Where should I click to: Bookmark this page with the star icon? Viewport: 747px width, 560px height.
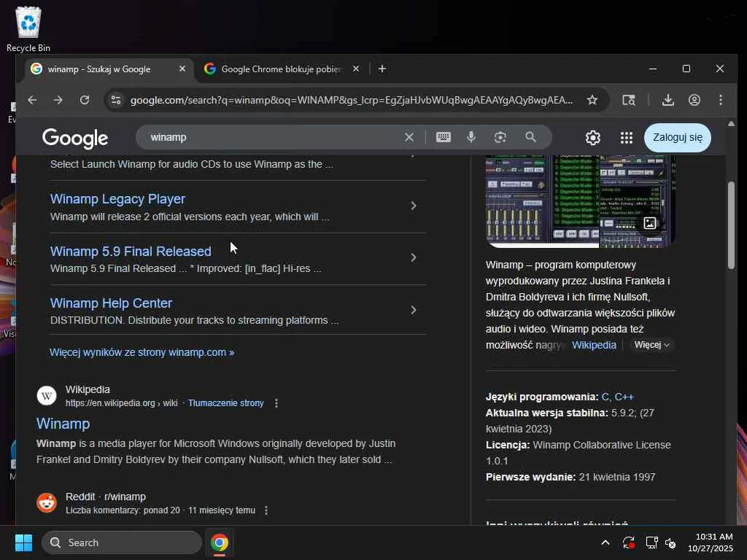592,100
